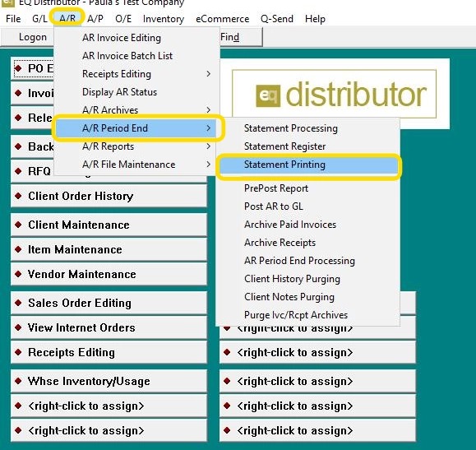Select Client Notes Purging
Screen dimensions: 476x450
pos(308,297)
